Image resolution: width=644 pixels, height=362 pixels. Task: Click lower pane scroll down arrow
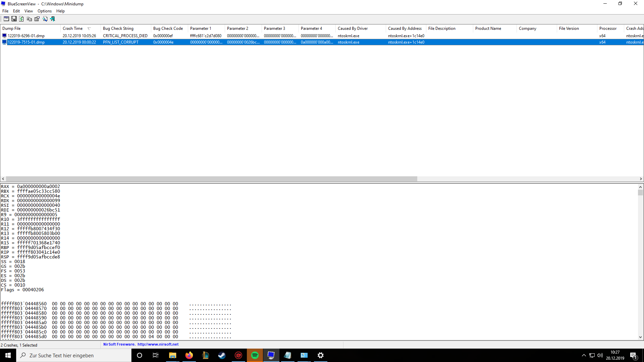[640, 337]
